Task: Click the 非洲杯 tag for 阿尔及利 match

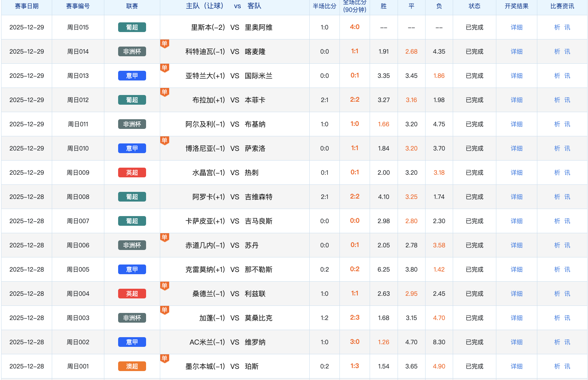Action: click(x=132, y=124)
